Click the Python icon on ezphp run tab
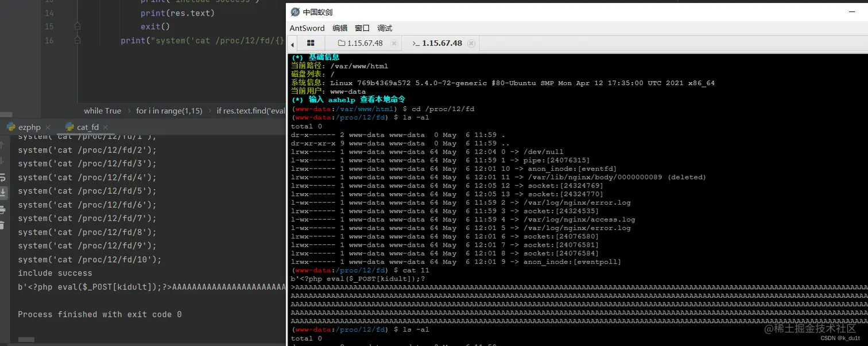This screenshot has height=346, width=868. [11, 127]
